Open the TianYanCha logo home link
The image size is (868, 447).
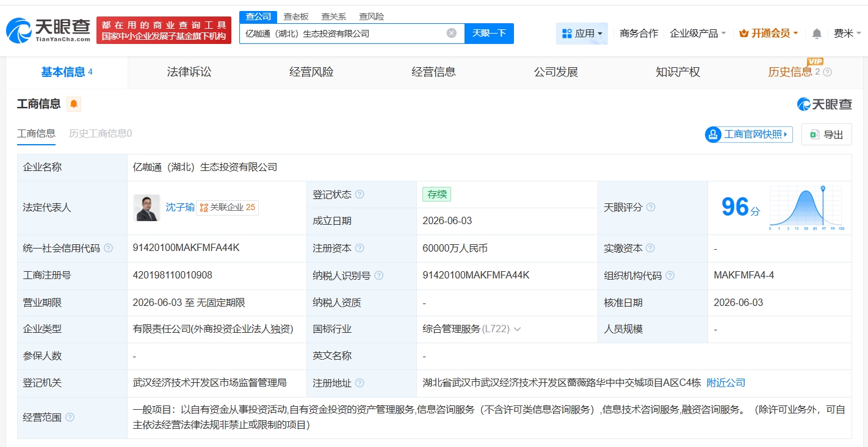(x=49, y=30)
